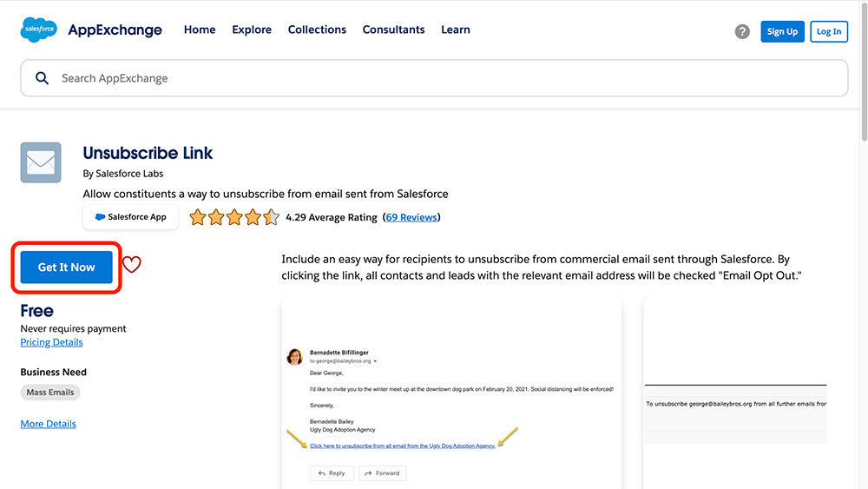The height and width of the screenshot is (489, 868).
Task: Open the Learn menu item
Action: 456,30
